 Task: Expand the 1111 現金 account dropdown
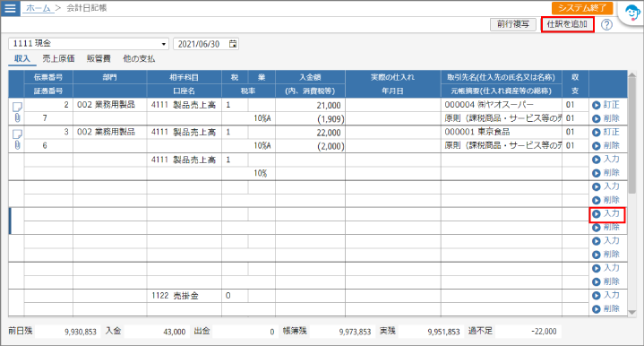[164, 44]
